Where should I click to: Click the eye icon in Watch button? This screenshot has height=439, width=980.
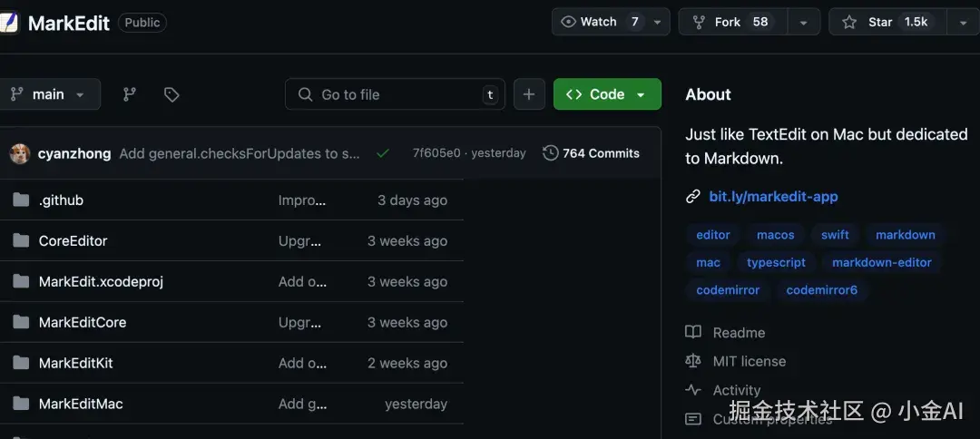tap(568, 22)
